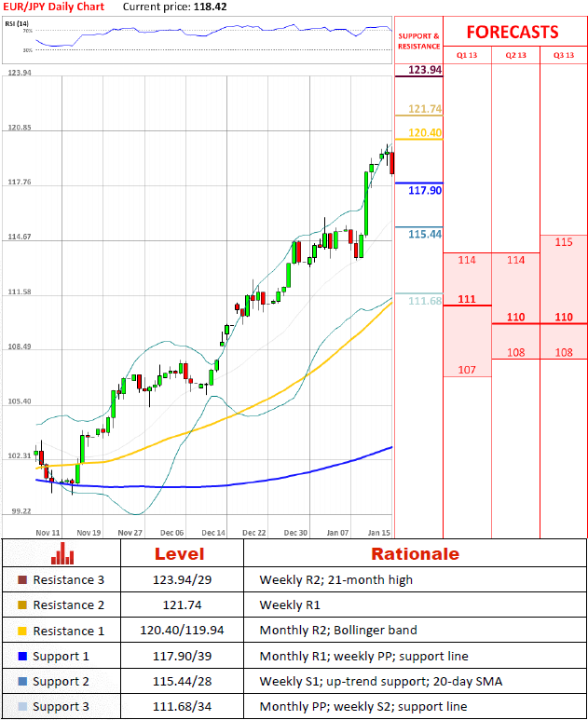Click the RSI (14) indicator label
This screenshot has height=720, width=588.
[x=17, y=23]
